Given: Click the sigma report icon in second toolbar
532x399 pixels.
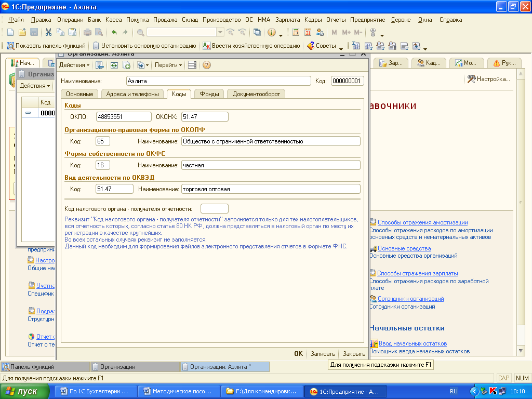Looking at the screenshot, I should 356,46.
